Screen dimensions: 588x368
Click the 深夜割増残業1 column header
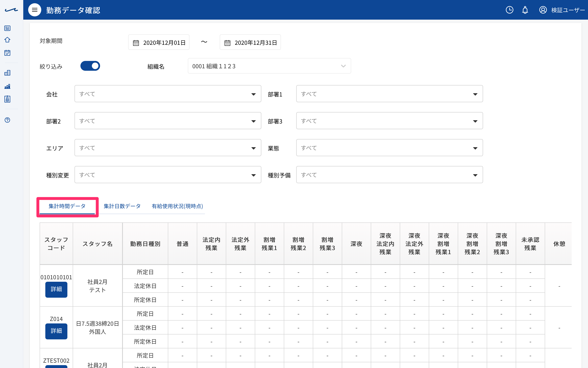443,244
